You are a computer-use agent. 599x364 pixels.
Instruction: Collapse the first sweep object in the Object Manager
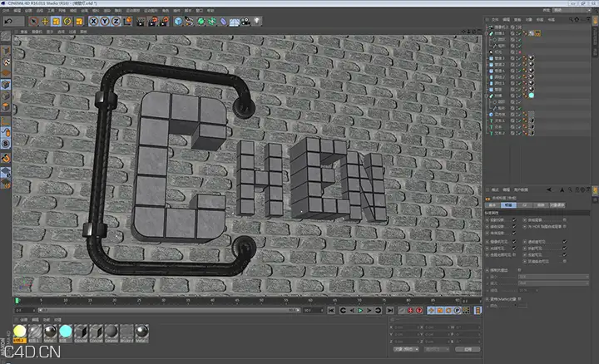[x=487, y=33]
